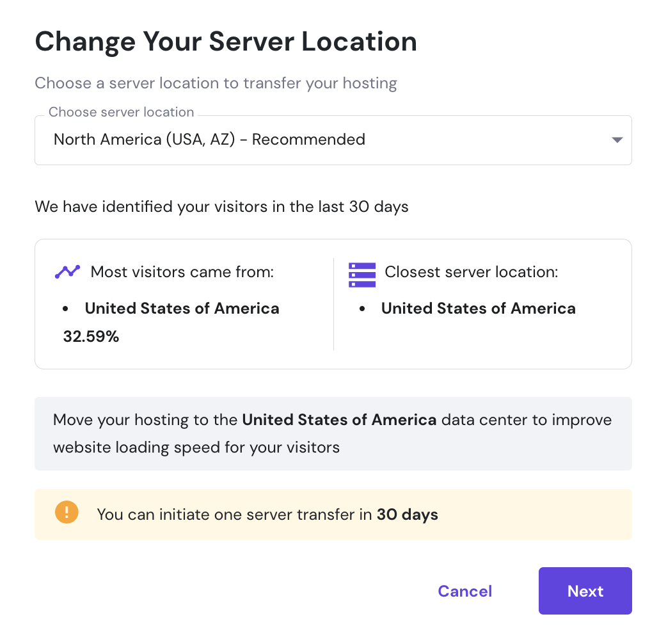Click the "Choose server location" field label
The image size is (659, 644).
click(x=121, y=112)
